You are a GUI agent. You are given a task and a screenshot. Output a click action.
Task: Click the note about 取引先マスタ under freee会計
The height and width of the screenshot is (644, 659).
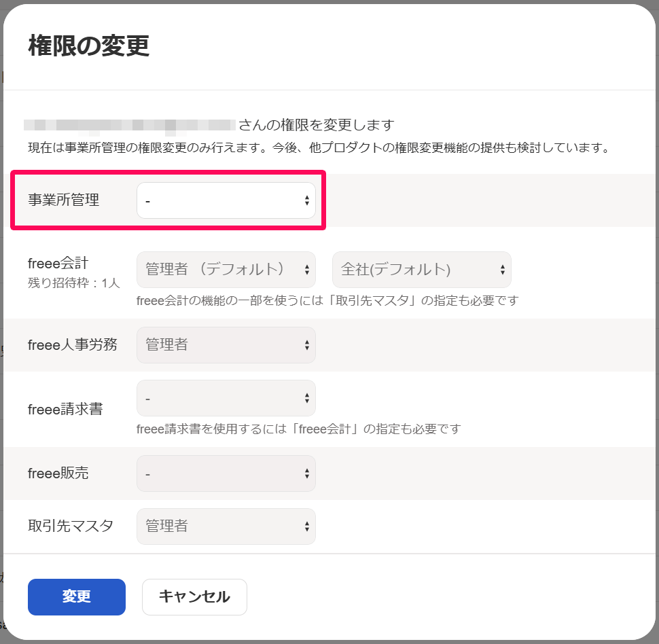click(x=328, y=300)
